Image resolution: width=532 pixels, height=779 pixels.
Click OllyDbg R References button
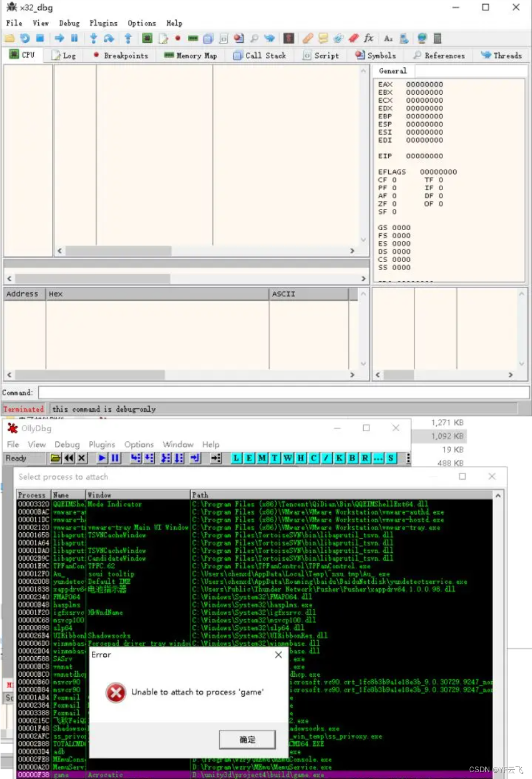[x=365, y=458]
